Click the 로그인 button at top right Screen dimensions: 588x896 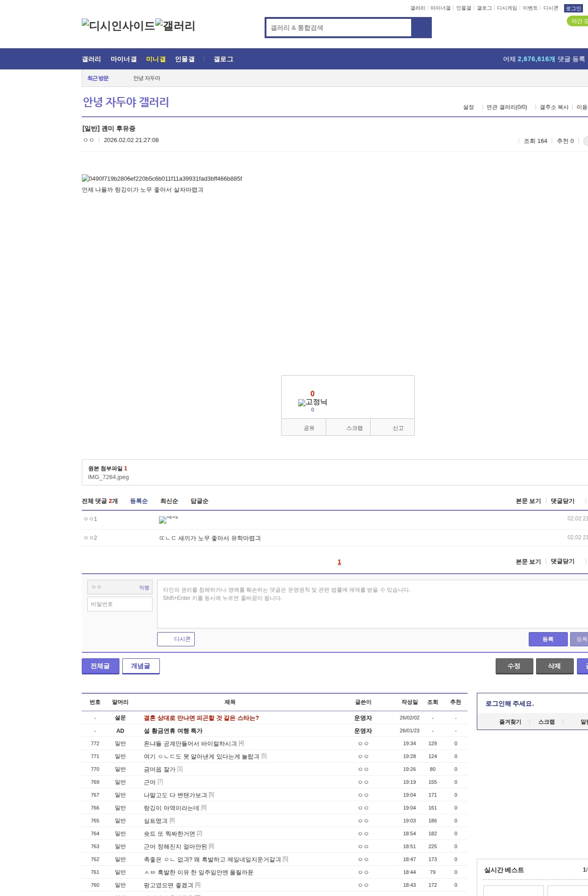click(573, 8)
